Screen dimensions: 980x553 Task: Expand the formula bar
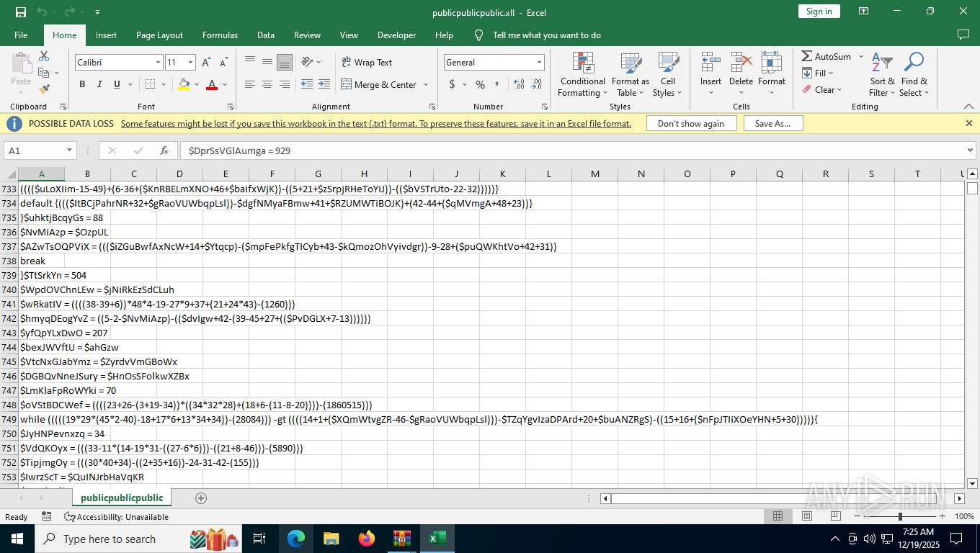[969, 150]
